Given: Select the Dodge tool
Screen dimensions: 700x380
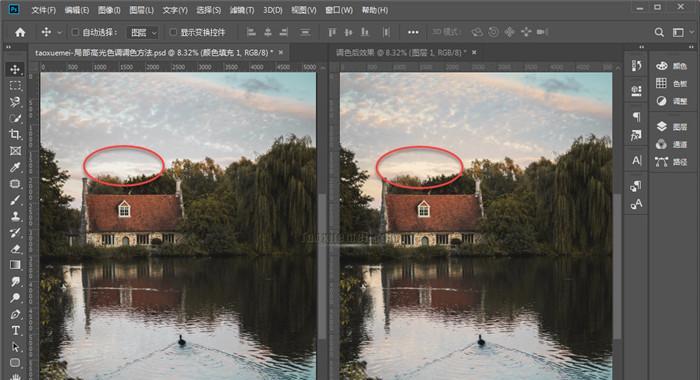Looking at the screenshot, I should (15, 298).
